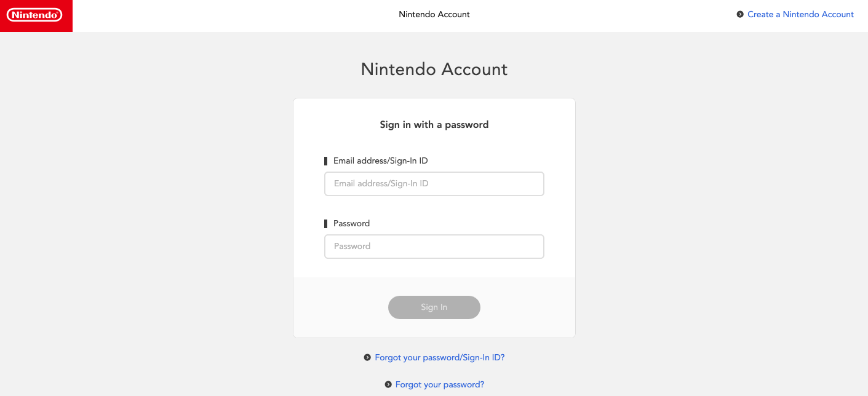Focus the Password input field
Screen dimensions: 868x396
coord(434,247)
